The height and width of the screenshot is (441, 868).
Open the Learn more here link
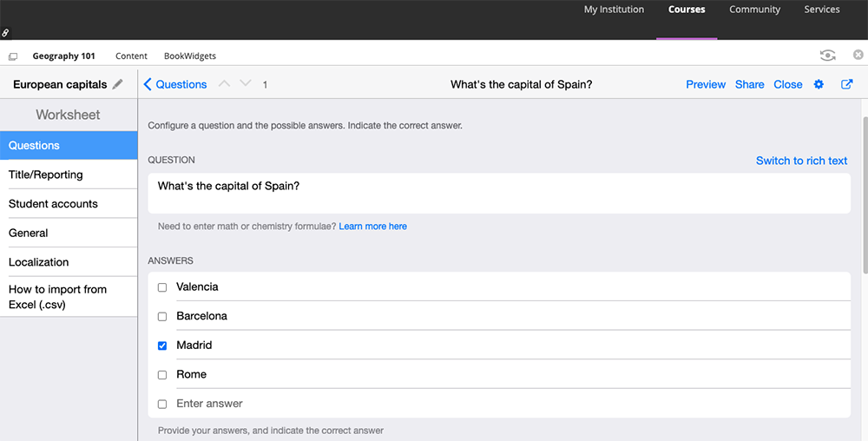coord(372,227)
